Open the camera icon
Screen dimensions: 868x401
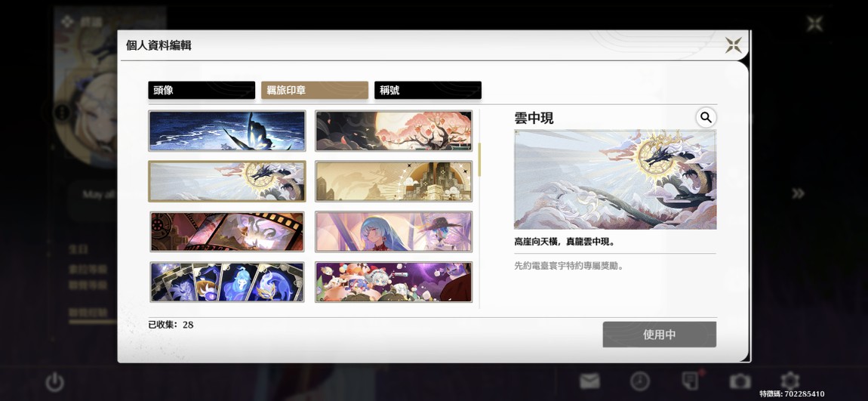[740, 381]
